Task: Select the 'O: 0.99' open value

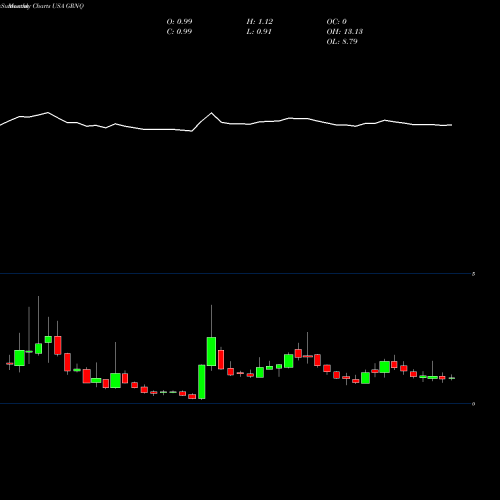Action: (179, 21)
